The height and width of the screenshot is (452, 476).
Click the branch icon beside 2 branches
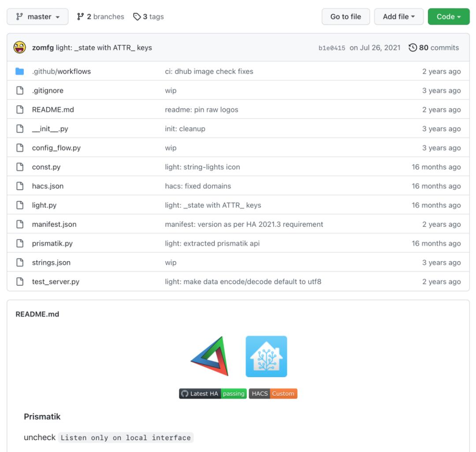click(81, 17)
